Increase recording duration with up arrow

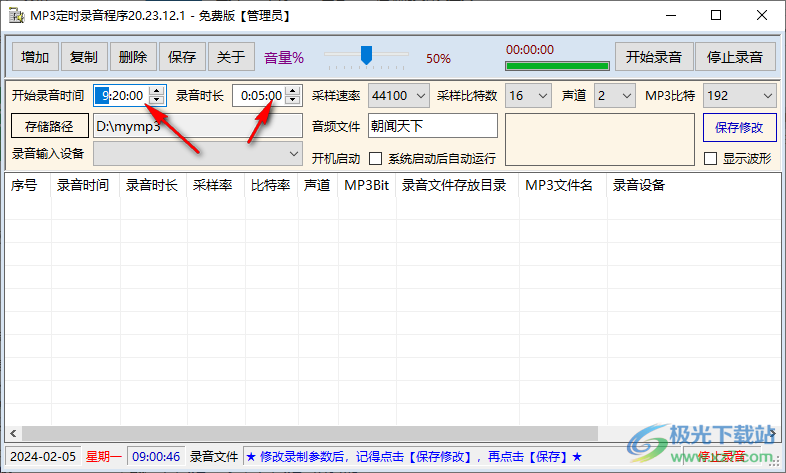point(293,91)
